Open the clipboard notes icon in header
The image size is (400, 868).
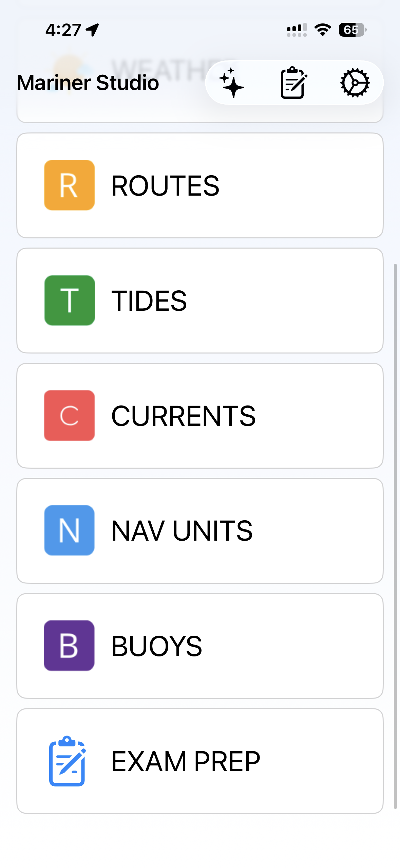(294, 83)
